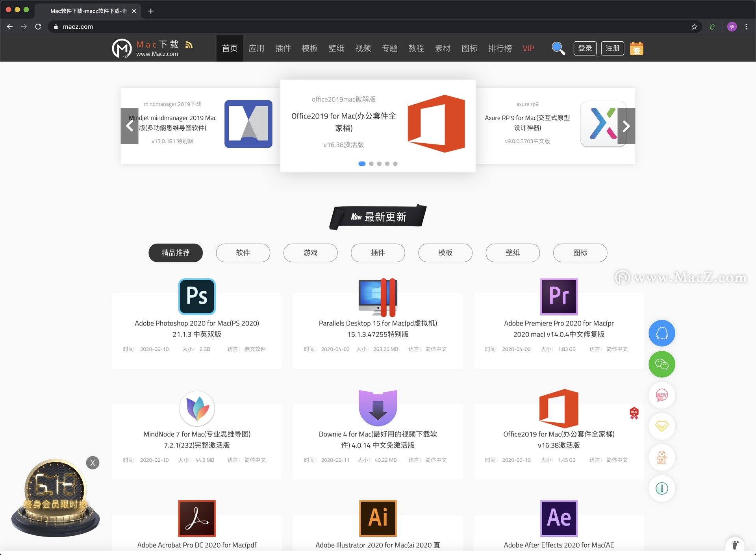
Task: Open the Adobe Photoshop 2020 title link
Action: [x=197, y=329]
